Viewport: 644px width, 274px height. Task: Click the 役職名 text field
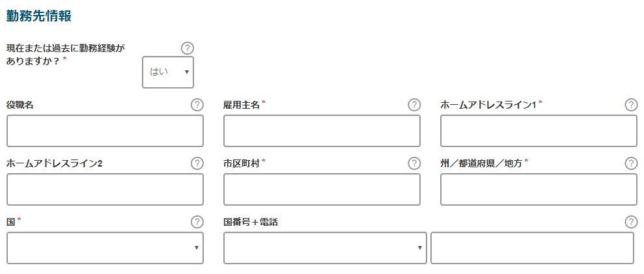pyautogui.click(x=105, y=131)
